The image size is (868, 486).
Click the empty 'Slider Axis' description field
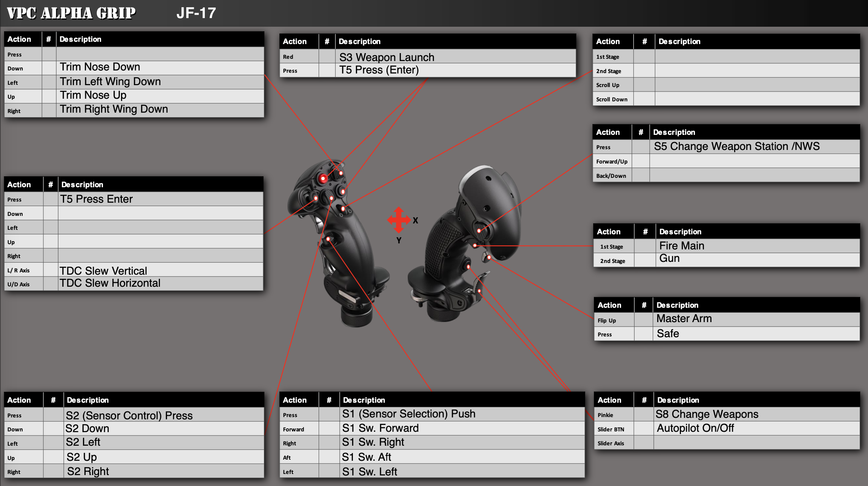[x=756, y=443]
